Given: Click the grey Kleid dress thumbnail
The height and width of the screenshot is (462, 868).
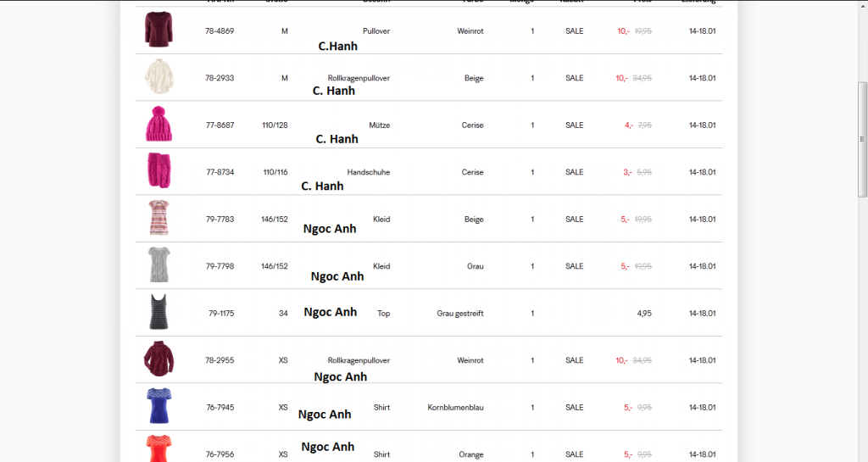Looking at the screenshot, I should [159, 266].
